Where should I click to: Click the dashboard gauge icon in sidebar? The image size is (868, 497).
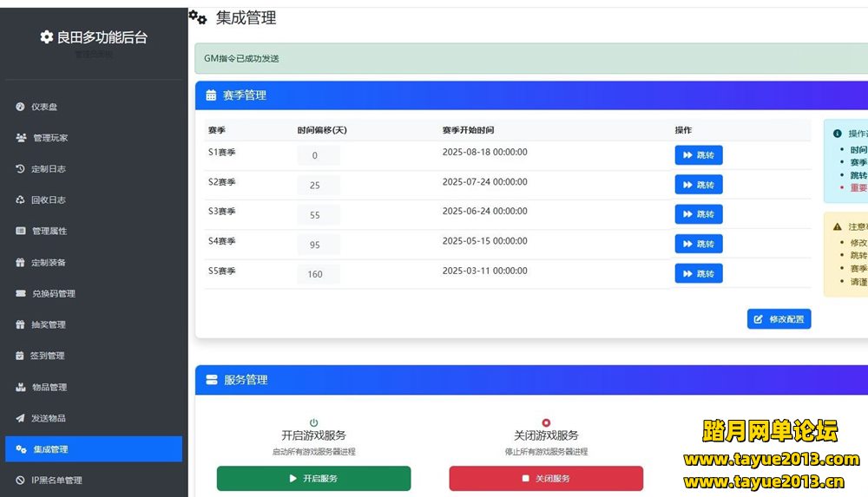[20, 107]
